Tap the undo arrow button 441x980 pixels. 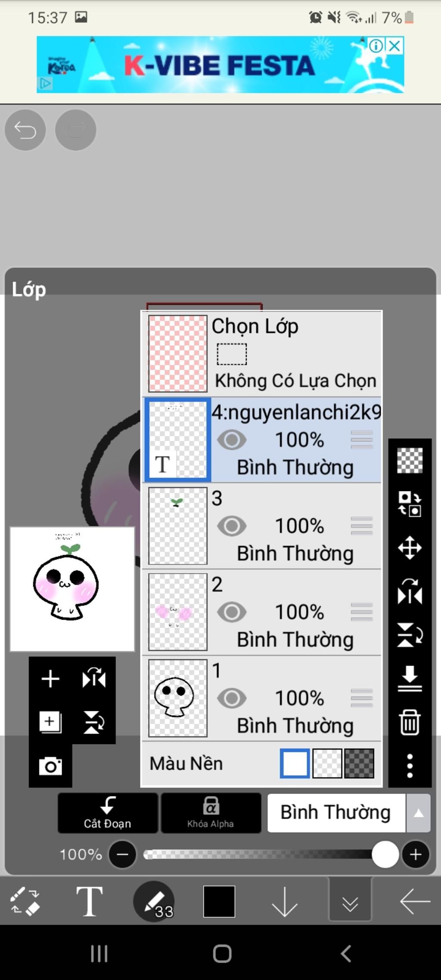[25, 130]
